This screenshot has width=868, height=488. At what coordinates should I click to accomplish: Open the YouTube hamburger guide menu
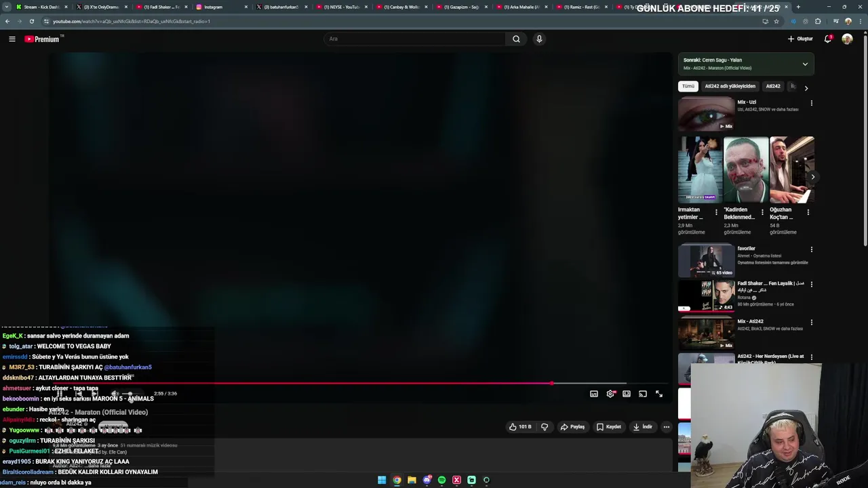12,39
